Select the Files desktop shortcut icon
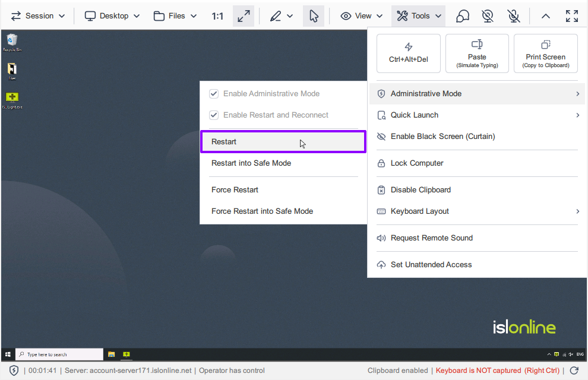Screen dimensions: 588x380 (12, 71)
